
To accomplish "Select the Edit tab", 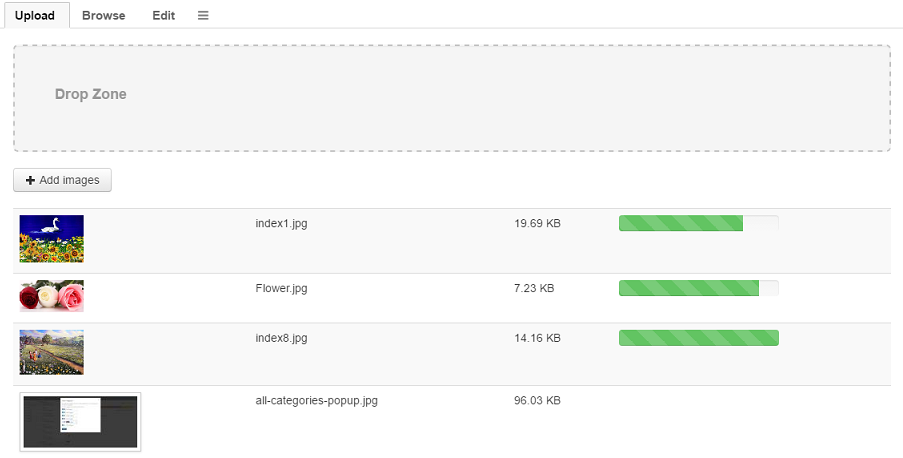I will tap(164, 16).
